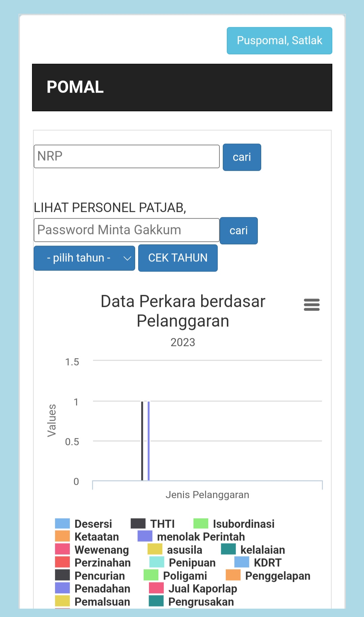
Task: Expand the pilih tahun dropdown
Action: tap(84, 258)
